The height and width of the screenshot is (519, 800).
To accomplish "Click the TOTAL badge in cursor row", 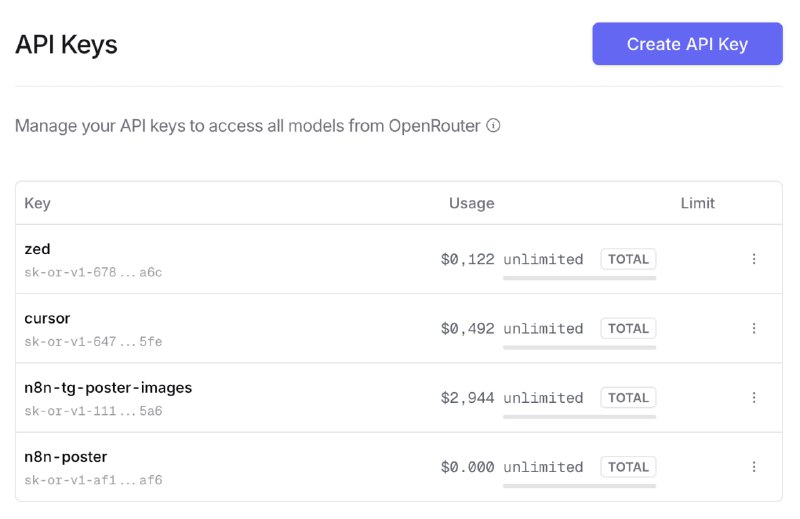I will (628, 328).
